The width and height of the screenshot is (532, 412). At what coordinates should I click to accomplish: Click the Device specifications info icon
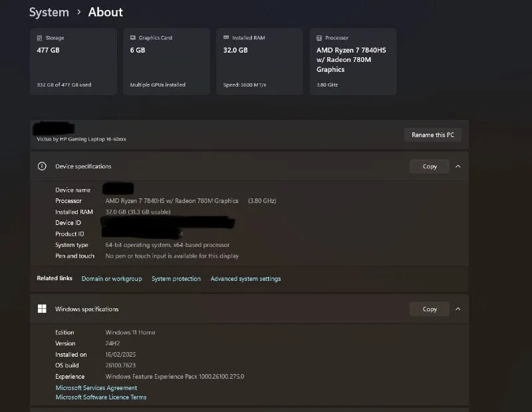(42, 166)
